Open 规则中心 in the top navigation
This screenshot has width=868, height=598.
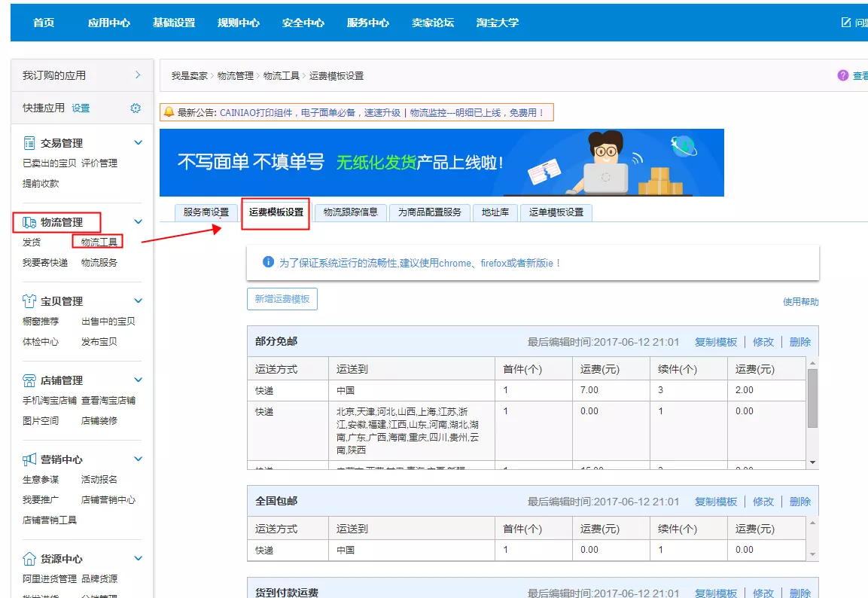239,23
